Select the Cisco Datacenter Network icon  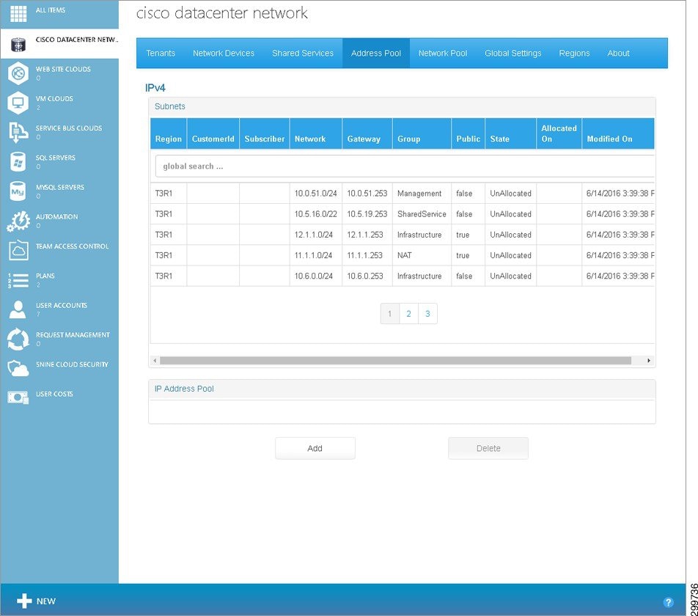18,45
